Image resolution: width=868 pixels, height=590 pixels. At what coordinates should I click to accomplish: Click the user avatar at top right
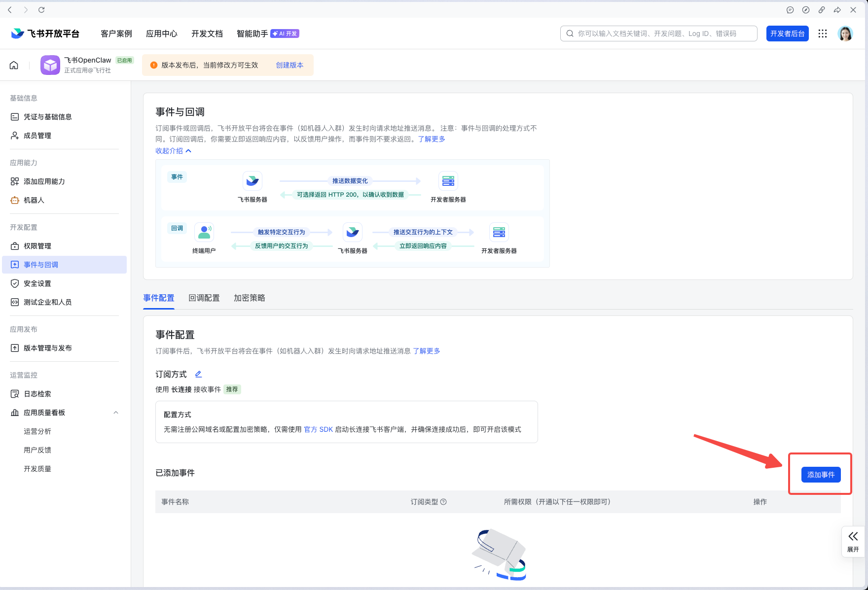coord(845,33)
